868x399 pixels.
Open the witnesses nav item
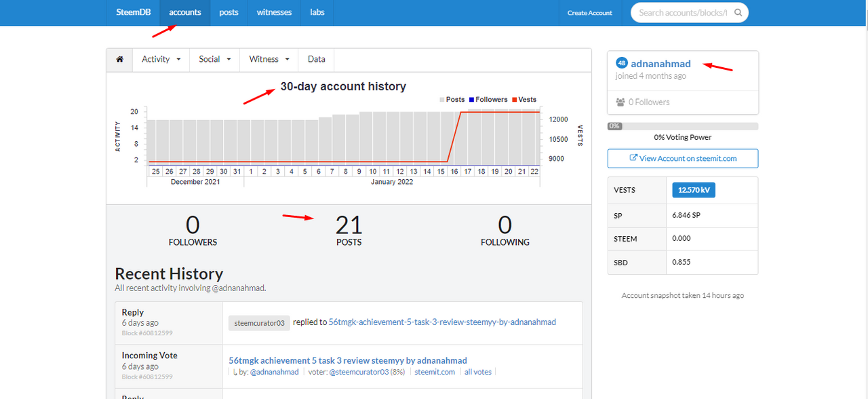point(274,12)
